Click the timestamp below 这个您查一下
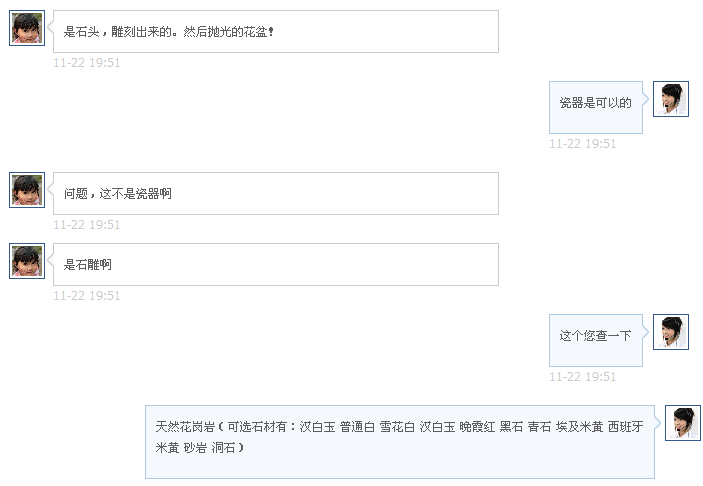This screenshot has width=703, height=486. click(583, 377)
